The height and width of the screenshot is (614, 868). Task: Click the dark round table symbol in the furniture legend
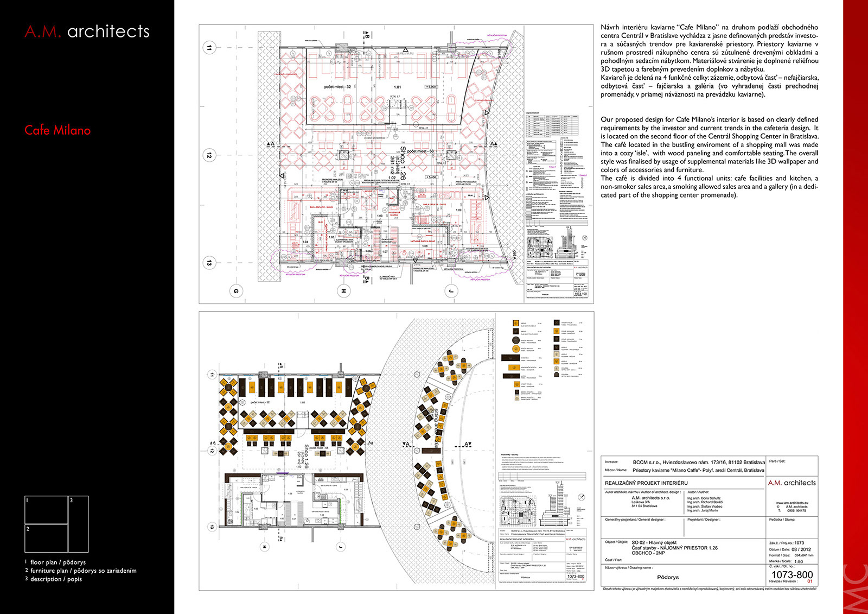pyautogui.click(x=516, y=340)
